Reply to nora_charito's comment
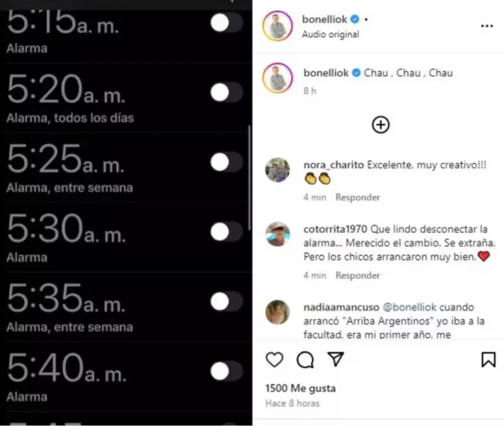Image resolution: width=504 pixels, height=426 pixels. (358, 197)
